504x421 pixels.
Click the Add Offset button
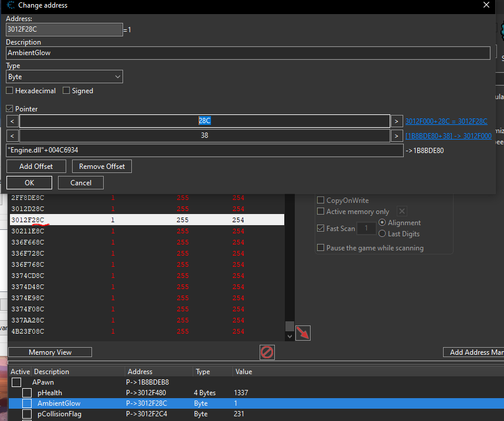(x=36, y=167)
